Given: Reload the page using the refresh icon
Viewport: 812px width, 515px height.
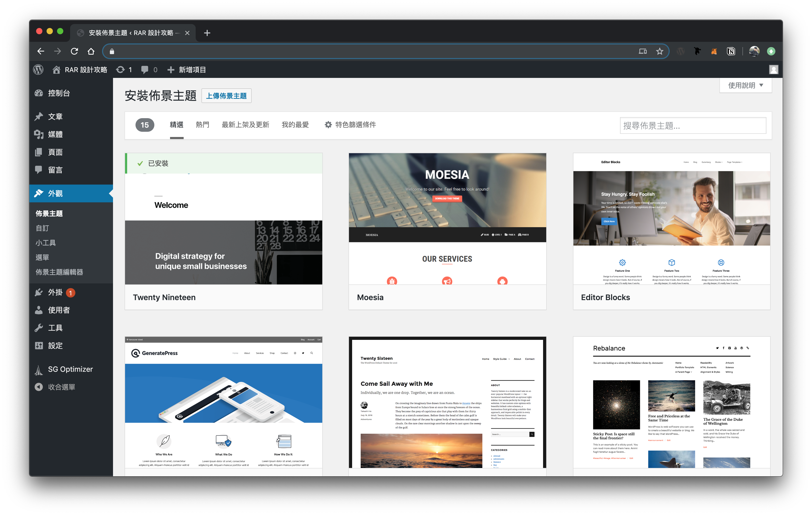Looking at the screenshot, I should click(74, 51).
